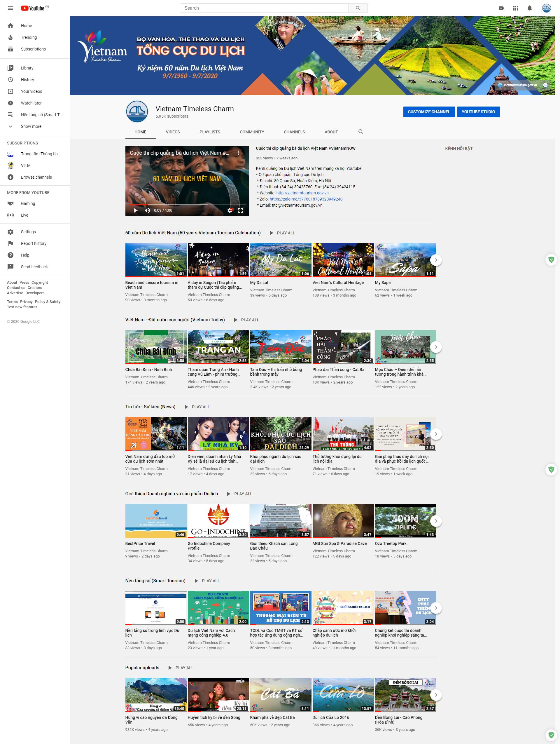Open Trung tâm Thông tin subscription

(x=35, y=154)
